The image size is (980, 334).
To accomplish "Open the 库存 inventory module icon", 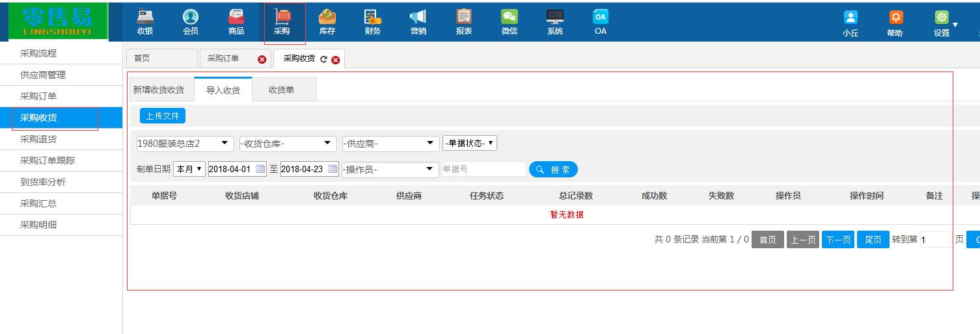I will pos(327,18).
